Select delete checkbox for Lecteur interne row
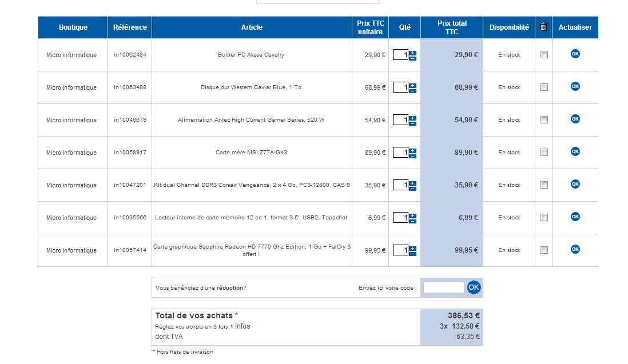The height and width of the screenshot is (364, 628). pos(544,218)
